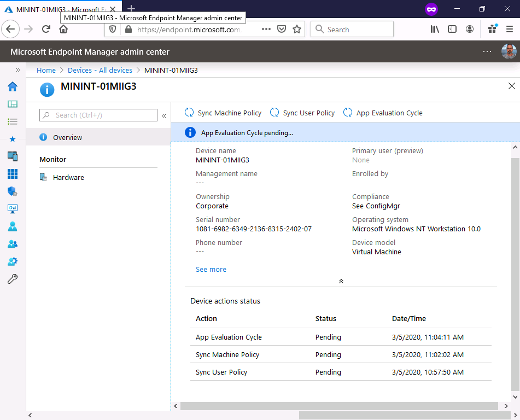This screenshot has height=420, width=520.
Task: Run Sync Machine Policy
Action: point(228,113)
